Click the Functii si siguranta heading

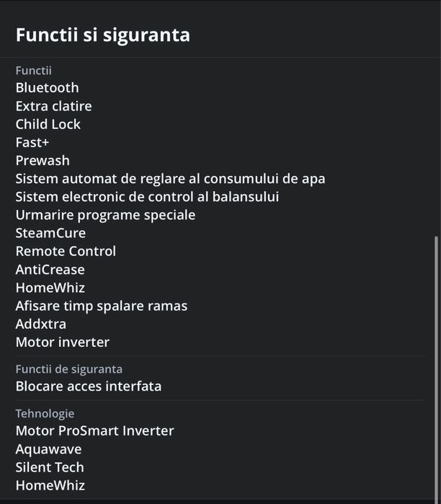(x=103, y=35)
